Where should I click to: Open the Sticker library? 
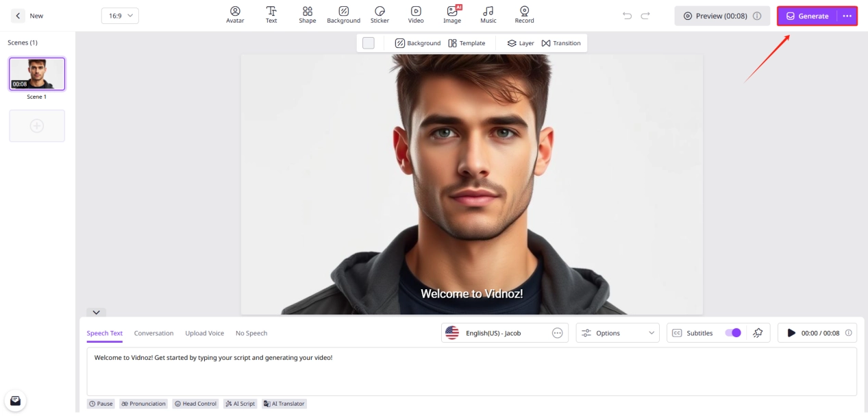tap(380, 14)
